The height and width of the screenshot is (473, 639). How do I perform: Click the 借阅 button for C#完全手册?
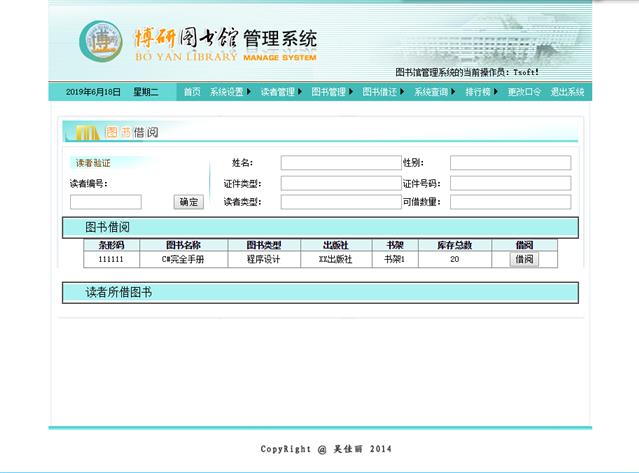(x=524, y=259)
